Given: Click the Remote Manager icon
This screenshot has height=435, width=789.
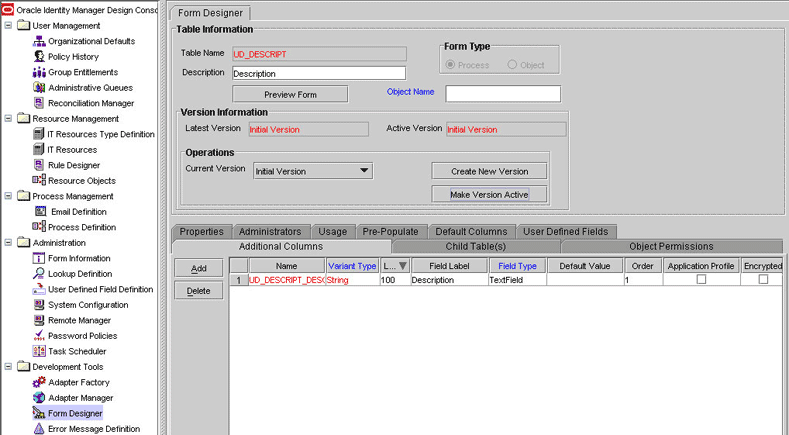Looking at the screenshot, I should click(39, 320).
